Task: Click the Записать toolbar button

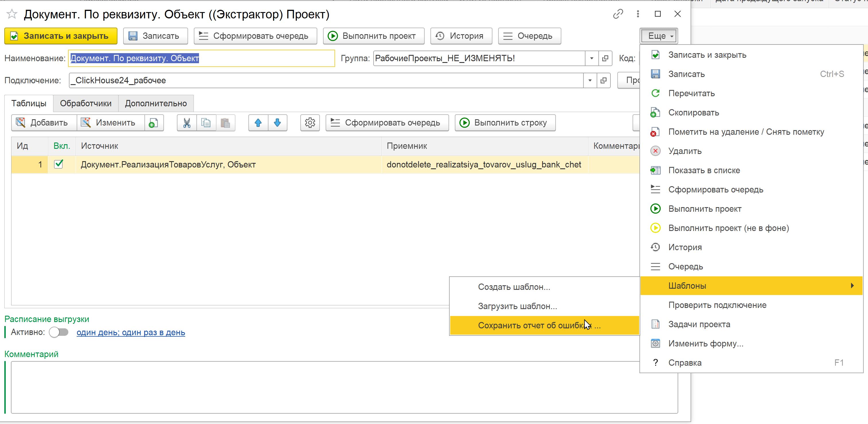Action: (x=155, y=36)
